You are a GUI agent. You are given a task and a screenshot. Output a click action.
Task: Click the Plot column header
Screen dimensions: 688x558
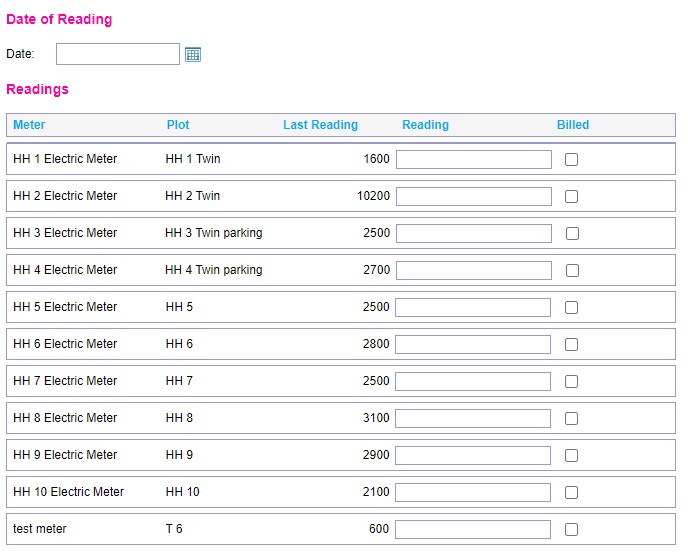click(178, 125)
